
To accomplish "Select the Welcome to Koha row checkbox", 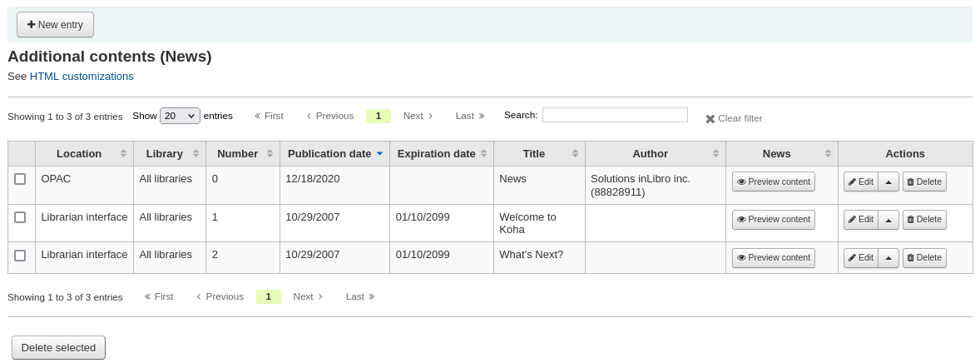I will (x=20, y=217).
